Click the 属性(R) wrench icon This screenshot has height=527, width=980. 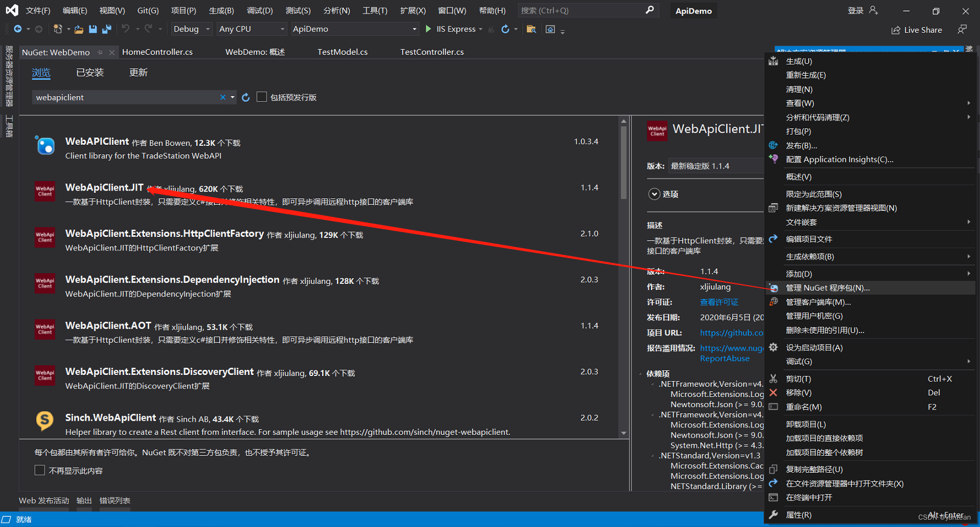coord(773,515)
